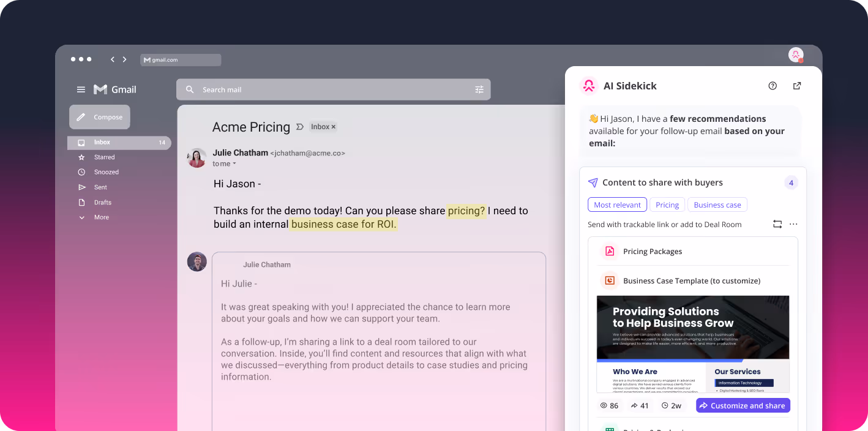The width and height of the screenshot is (868, 431).
Task: Click the content count badge 4
Action: pos(791,182)
